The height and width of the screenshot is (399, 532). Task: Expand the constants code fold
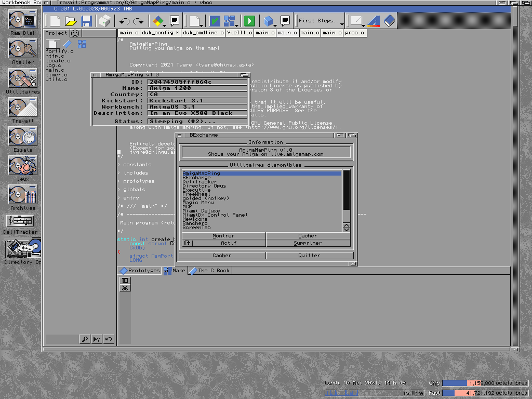tap(119, 165)
